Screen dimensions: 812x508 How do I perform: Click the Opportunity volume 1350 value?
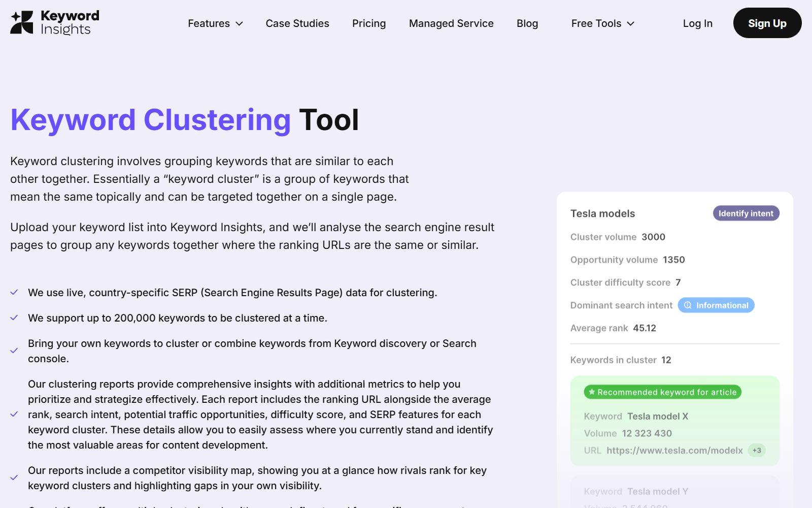point(674,260)
